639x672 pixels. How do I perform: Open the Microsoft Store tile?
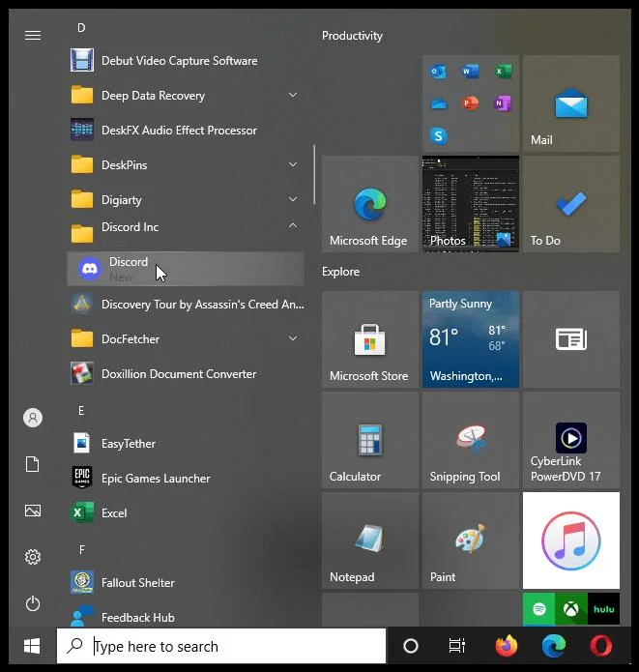[x=370, y=339]
